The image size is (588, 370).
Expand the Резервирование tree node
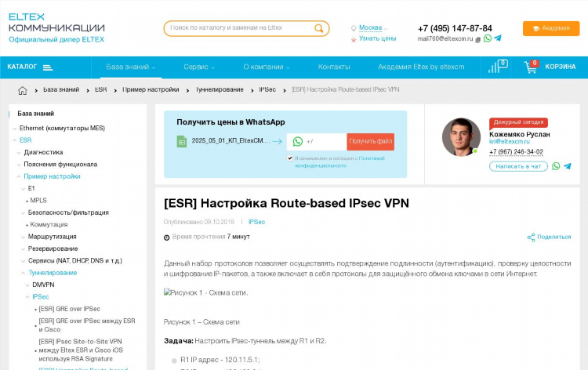24,249
